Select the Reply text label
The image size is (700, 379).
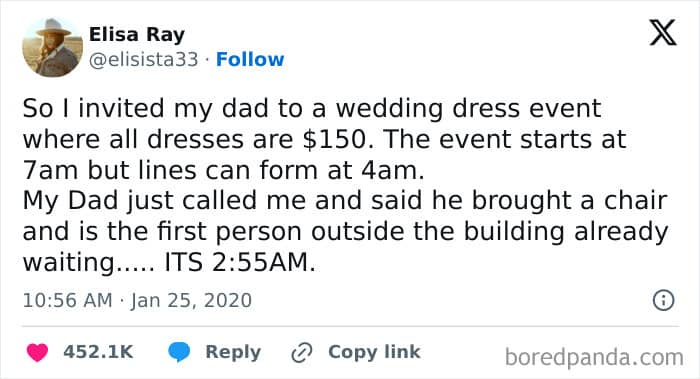[x=233, y=352]
